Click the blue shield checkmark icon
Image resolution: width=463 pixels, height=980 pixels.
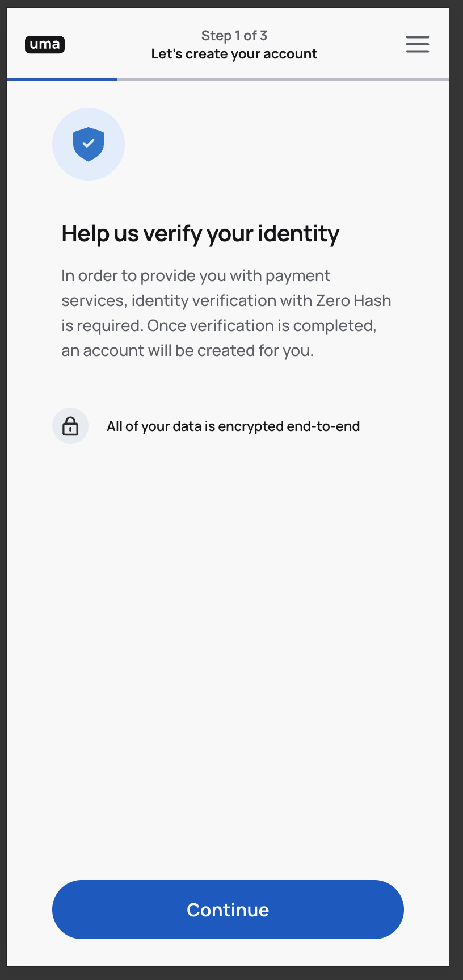click(89, 144)
